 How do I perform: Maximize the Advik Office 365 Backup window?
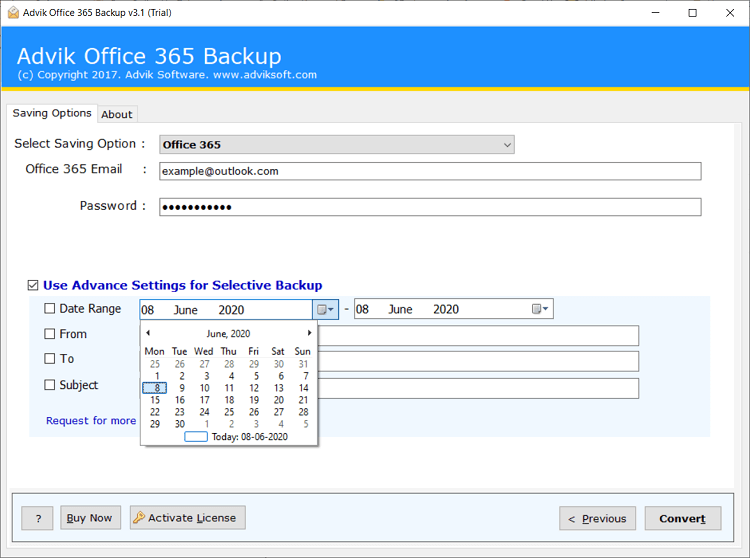[692, 13]
